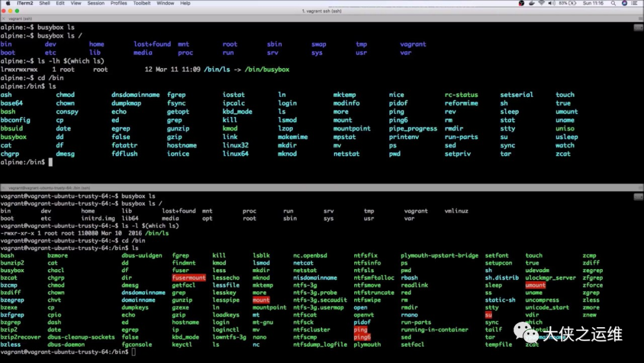Viewport: 644px width, 363px height.
Task: Click 'running-in-container' entry
Action: pyautogui.click(x=435, y=330)
